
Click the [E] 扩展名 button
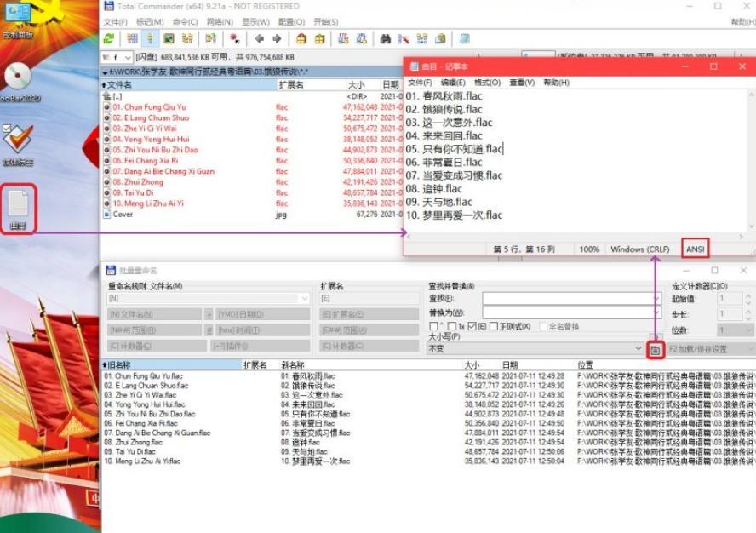[x=369, y=314]
